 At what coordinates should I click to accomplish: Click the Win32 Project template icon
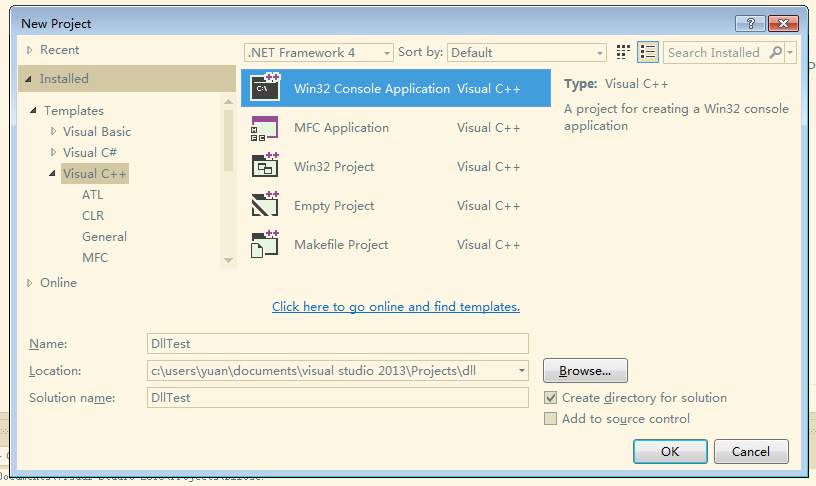(265, 165)
